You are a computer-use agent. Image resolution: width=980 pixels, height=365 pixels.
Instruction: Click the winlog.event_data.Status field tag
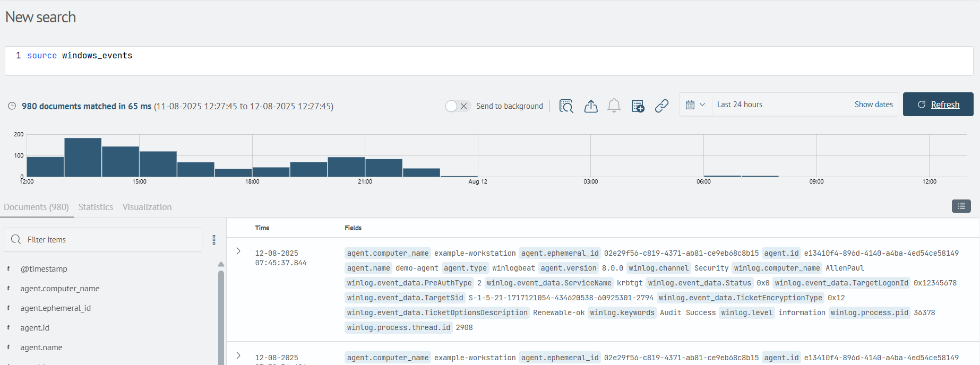700,283
